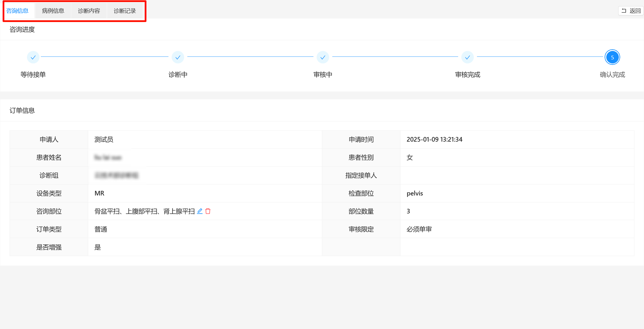Switch to the 病例信息 tab

[x=53, y=11]
